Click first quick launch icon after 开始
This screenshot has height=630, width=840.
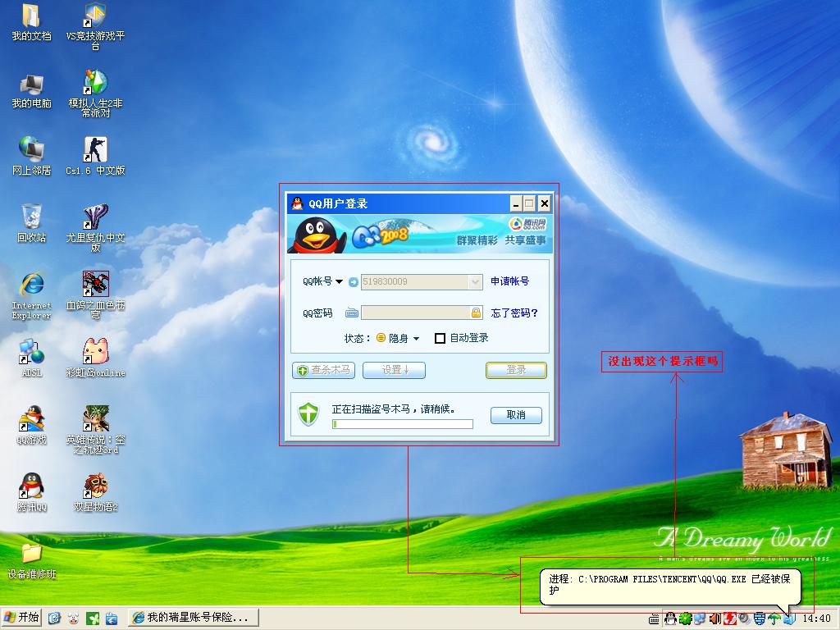pyautogui.click(x=54, y=619)
